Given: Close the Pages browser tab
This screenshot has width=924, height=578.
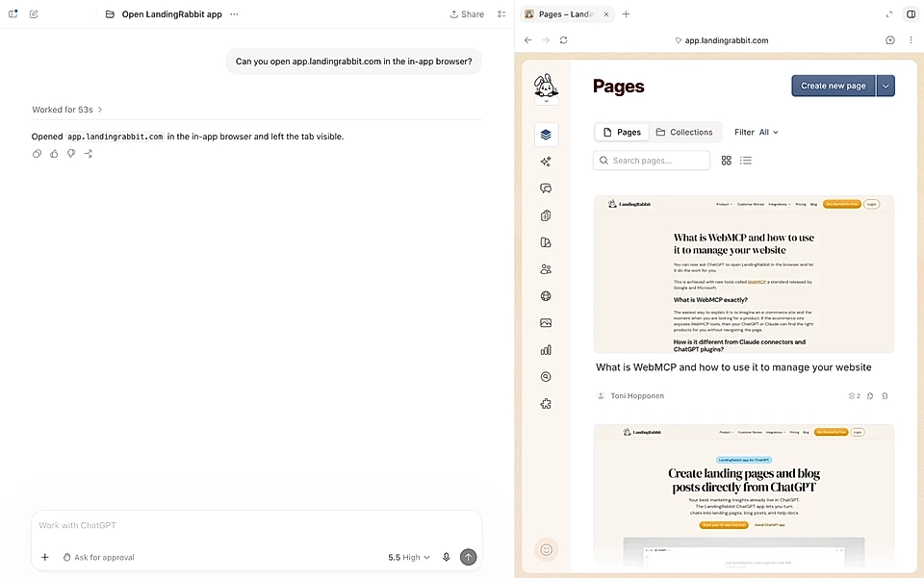Looking at the screenshot, I should coord(606,14).
